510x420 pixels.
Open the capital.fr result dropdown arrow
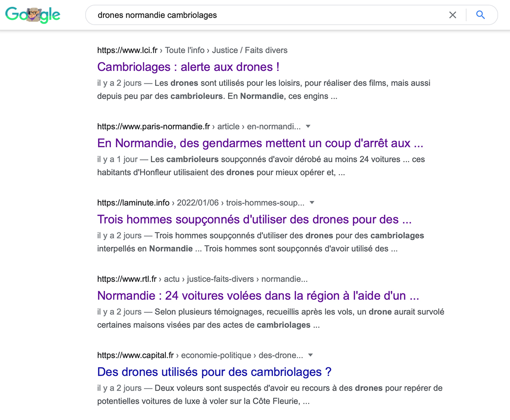point(311,355)
